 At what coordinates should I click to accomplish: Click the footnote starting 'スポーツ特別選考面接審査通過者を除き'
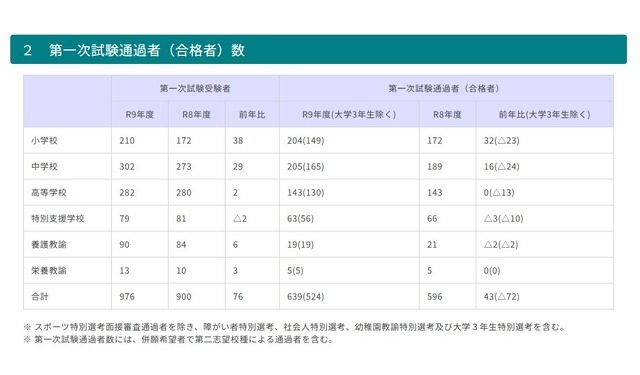295,327
